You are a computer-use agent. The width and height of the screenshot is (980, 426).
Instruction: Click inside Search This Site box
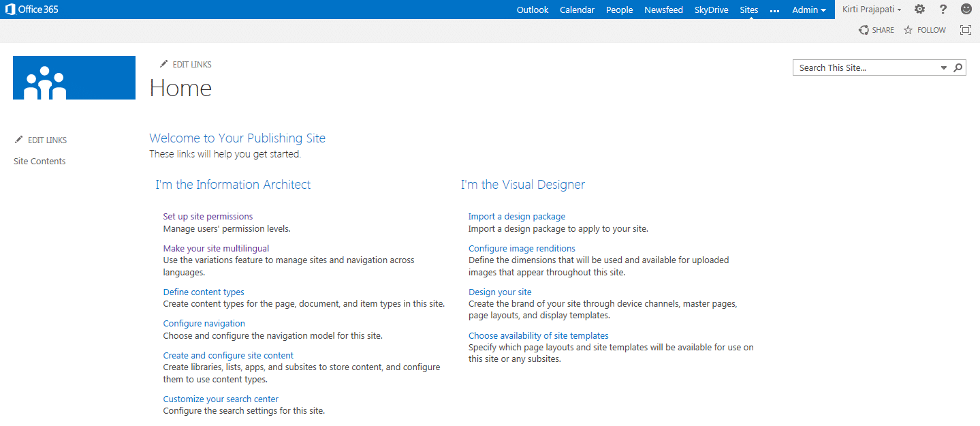tap(865, 67)
